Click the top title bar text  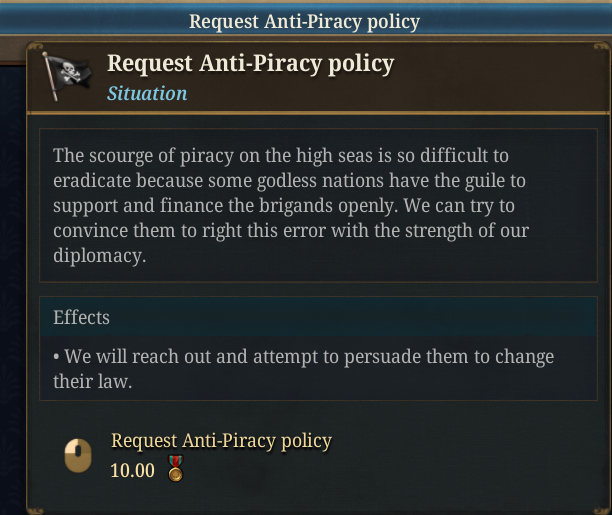click(305, 21)
